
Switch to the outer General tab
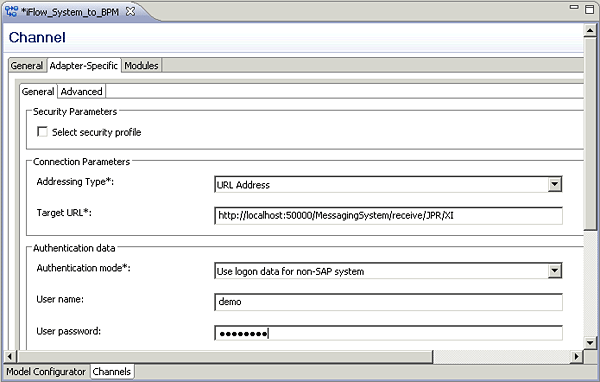(26, 65)
